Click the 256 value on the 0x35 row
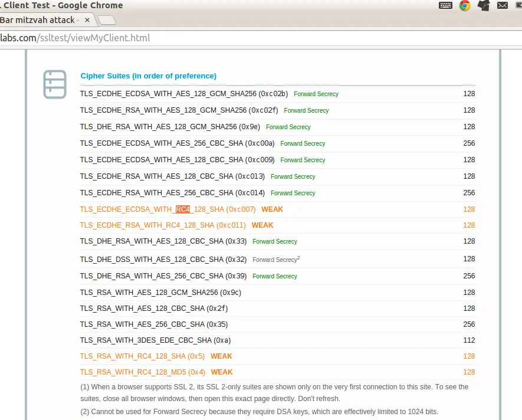 pyautogui.click(x=469, y=324)
